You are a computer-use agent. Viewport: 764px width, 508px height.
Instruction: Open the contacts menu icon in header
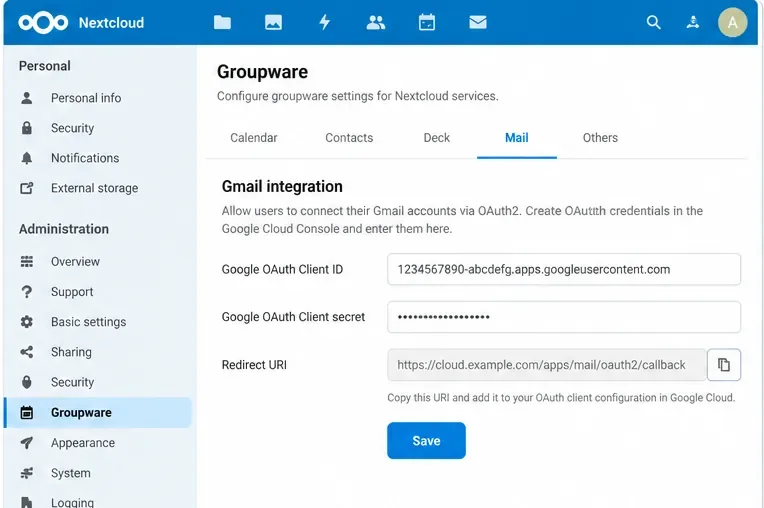click(x=693, y=22)
